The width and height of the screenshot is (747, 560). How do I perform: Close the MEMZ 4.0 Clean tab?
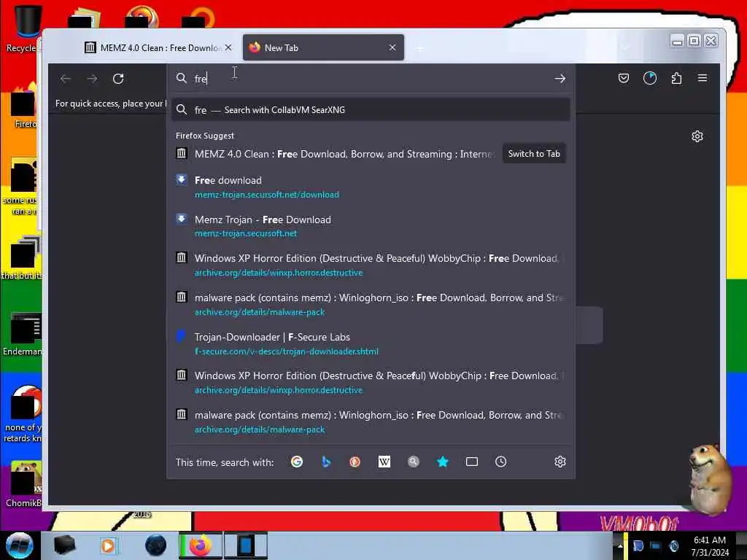pyautogui.click(x=228, y=47)
